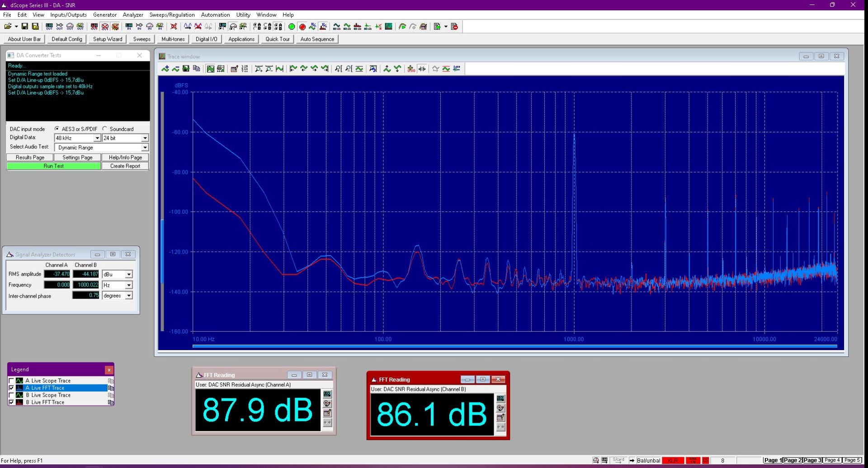Click the Setup Wizard user bar button

point(108,39)
